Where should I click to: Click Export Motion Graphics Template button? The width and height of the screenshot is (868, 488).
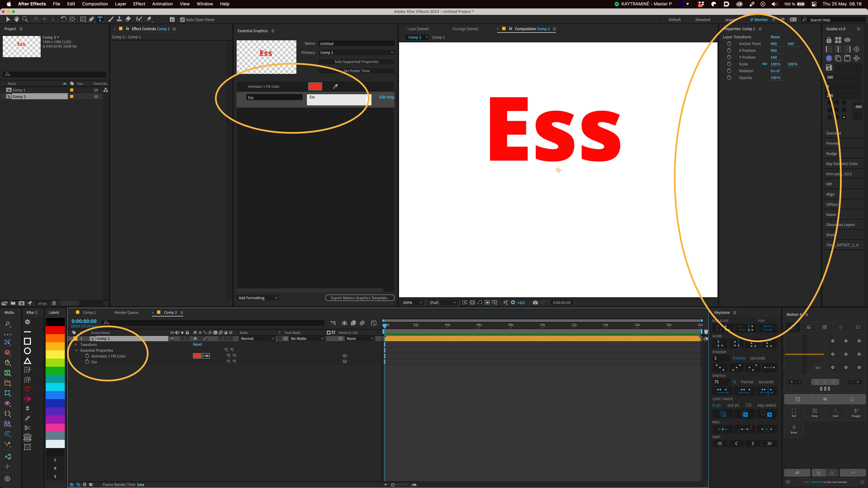[360, 298]
